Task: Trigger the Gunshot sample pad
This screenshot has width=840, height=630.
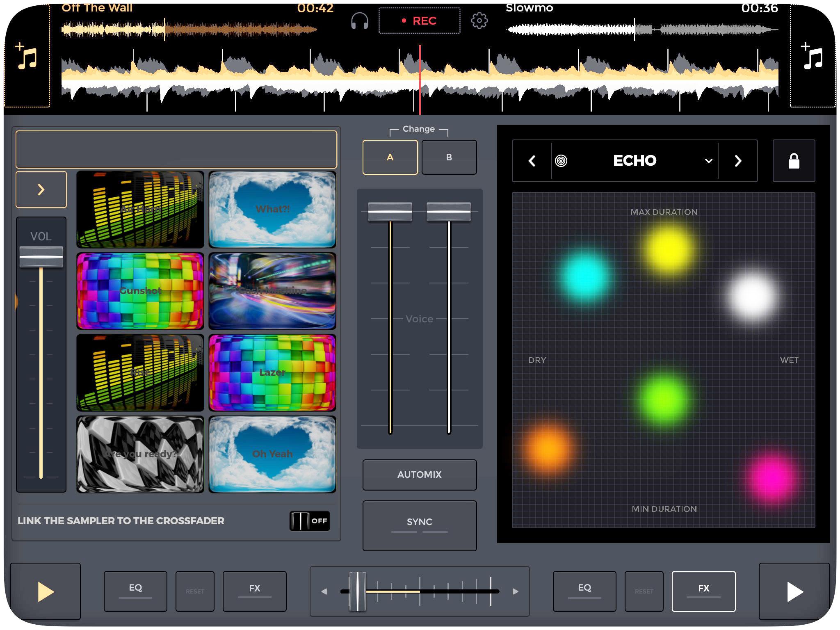Action: pos(140,291)
